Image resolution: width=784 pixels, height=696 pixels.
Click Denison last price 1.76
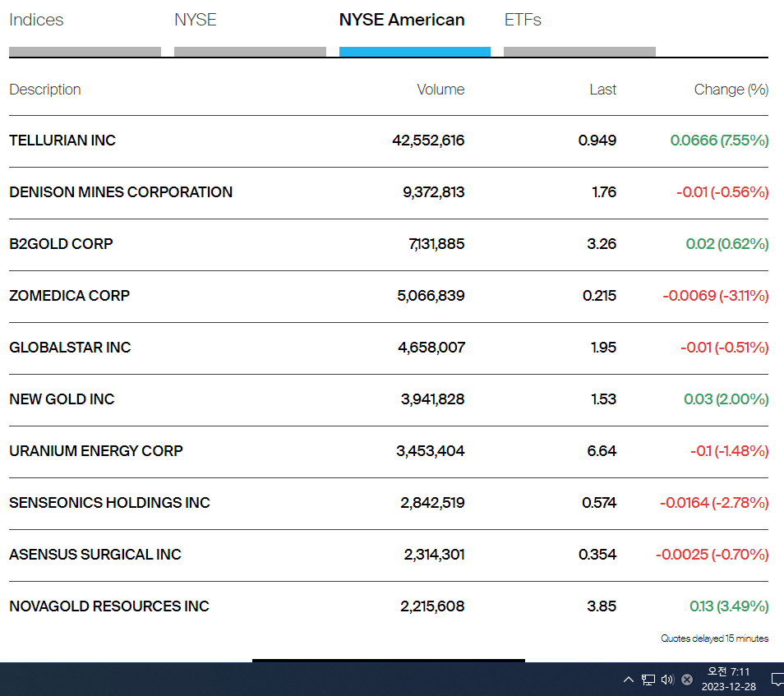pos(604,192)
